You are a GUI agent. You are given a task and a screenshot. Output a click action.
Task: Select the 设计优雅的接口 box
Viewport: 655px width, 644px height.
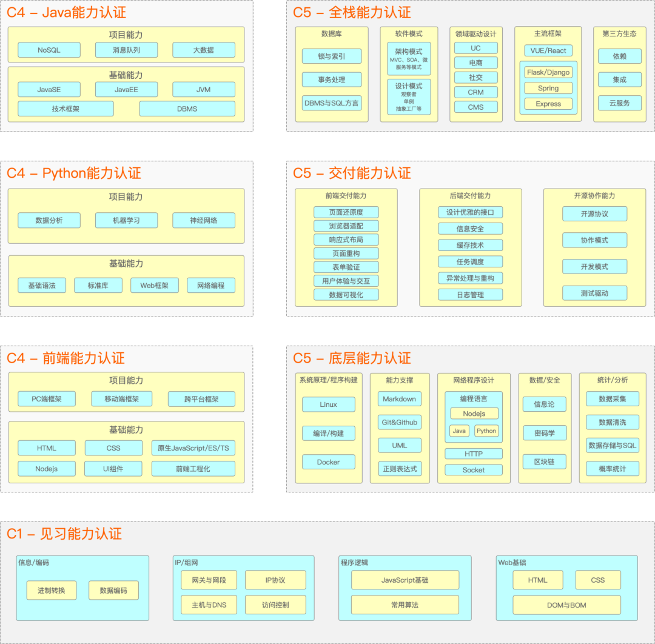[x=471, y=212]
